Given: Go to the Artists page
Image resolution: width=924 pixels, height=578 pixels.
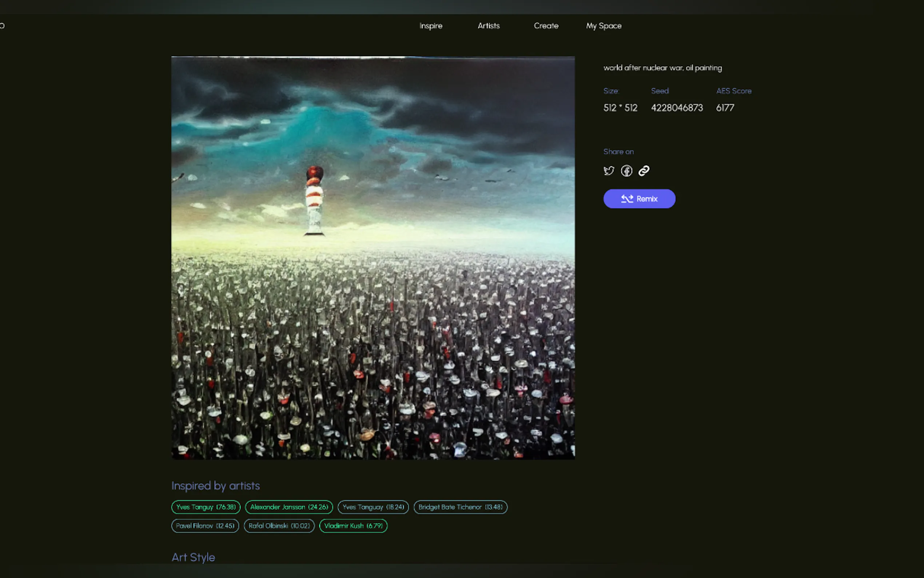Looking at the screenshot, I should click(489, 26).
